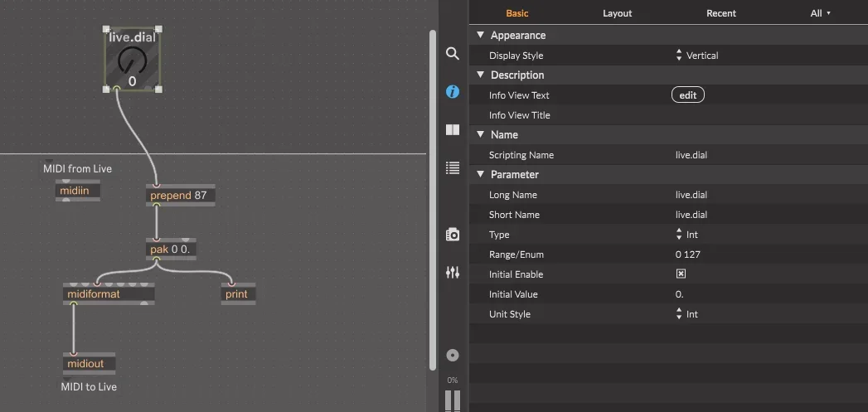Click the circular record icon in sidebar

tap(452, 355)
